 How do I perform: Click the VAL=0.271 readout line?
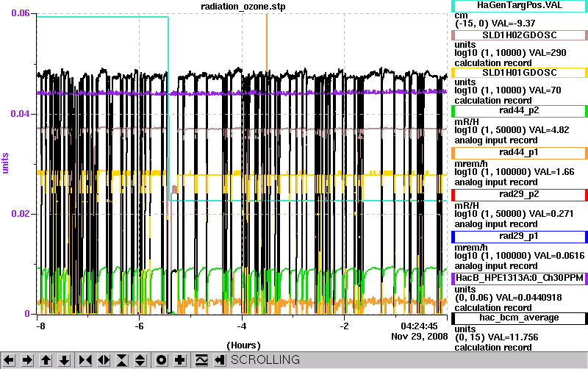[x=514, y=214]
